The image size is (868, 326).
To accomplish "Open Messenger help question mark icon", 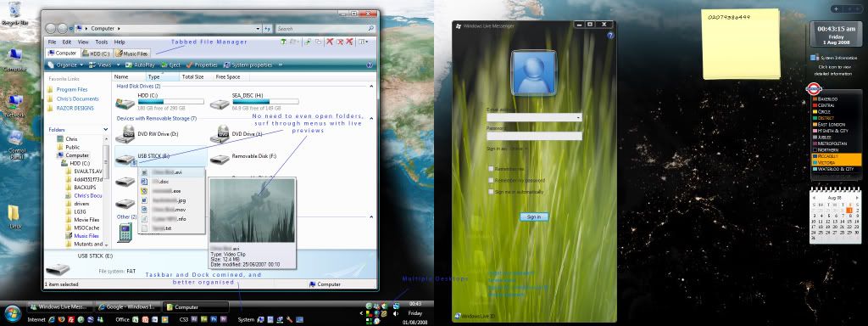I will pos(610,36).
